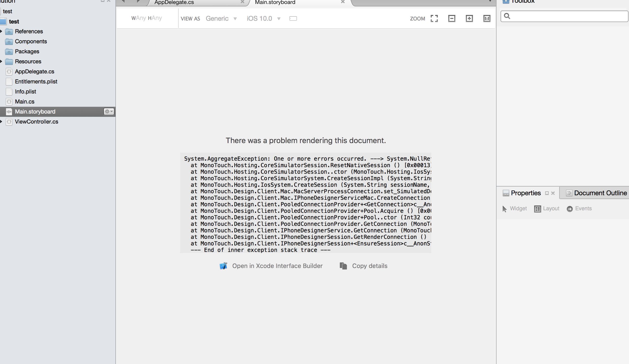Close the Main.storyboard tab
The width and height of the screenshot is (629, 364).
[x=343, y=2]
